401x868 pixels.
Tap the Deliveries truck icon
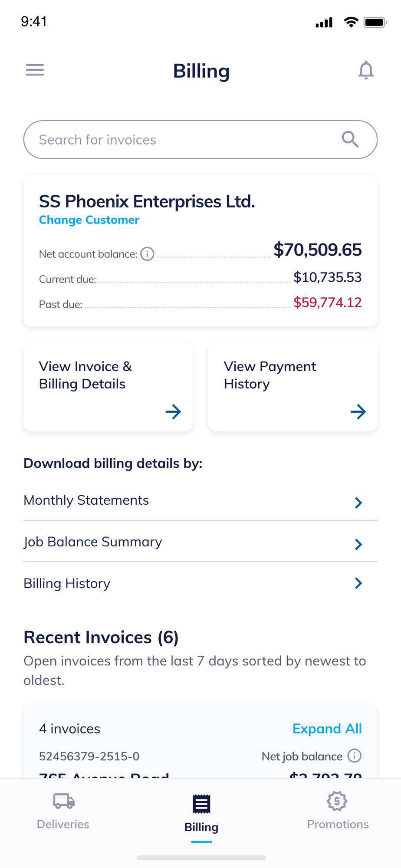pos(64,801)
